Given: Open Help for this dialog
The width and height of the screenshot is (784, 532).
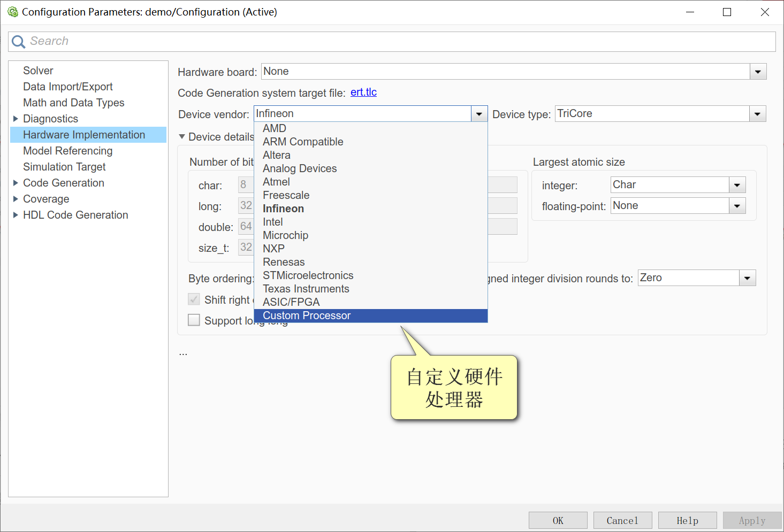Looking at the screenshot, I should click(687, 520).
